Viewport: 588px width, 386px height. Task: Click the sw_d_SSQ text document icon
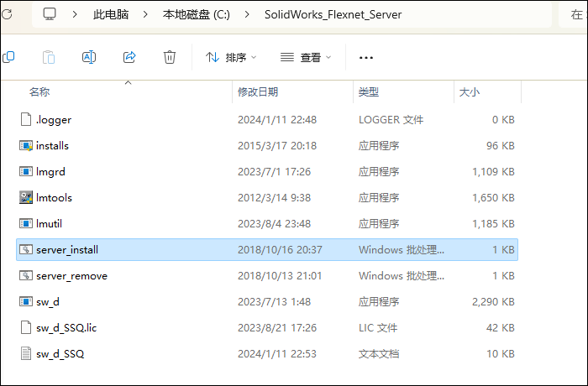(26, 353)
